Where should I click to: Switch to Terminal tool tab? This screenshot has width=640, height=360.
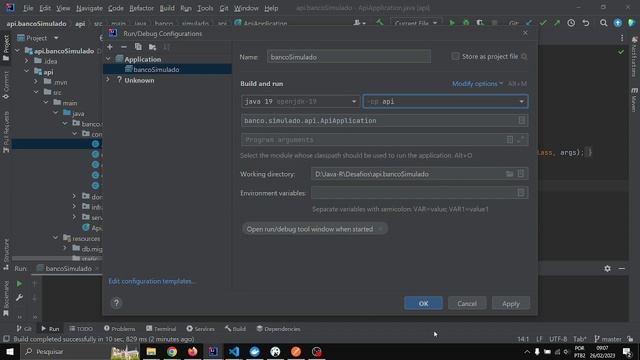pos(161,329)
